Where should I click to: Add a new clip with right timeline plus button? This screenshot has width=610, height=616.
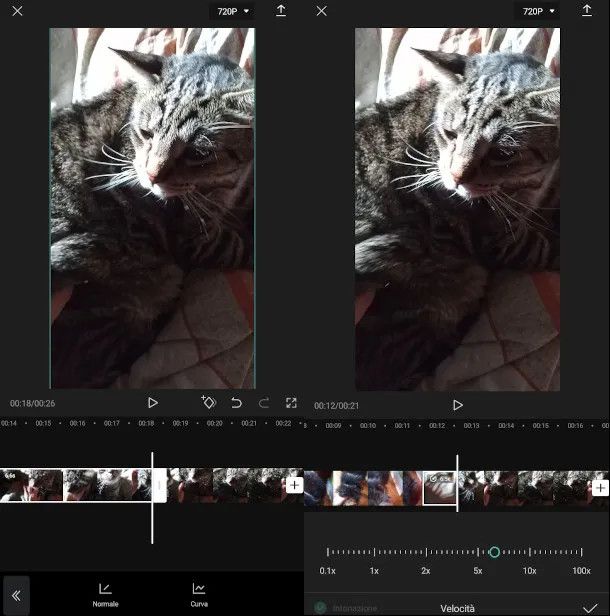[600, 488]
